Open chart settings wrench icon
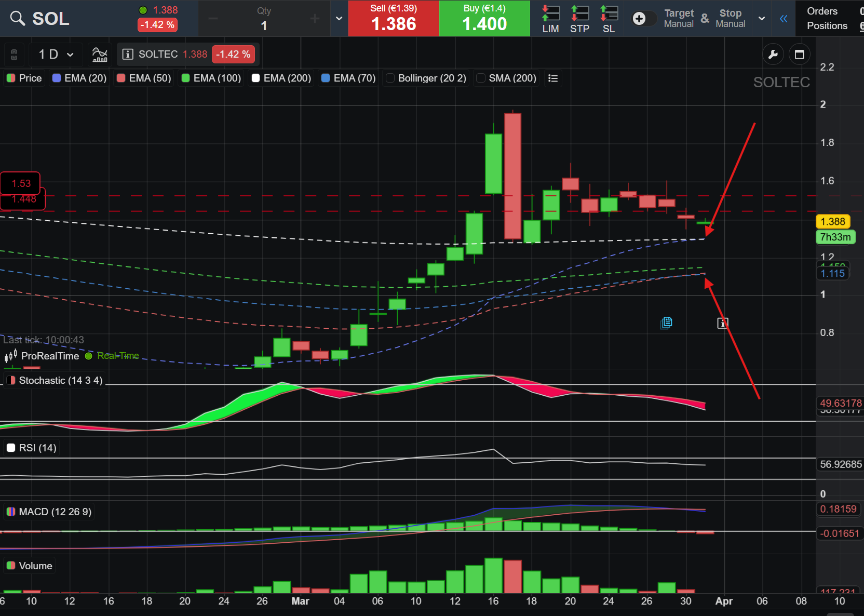 point(773,54)
